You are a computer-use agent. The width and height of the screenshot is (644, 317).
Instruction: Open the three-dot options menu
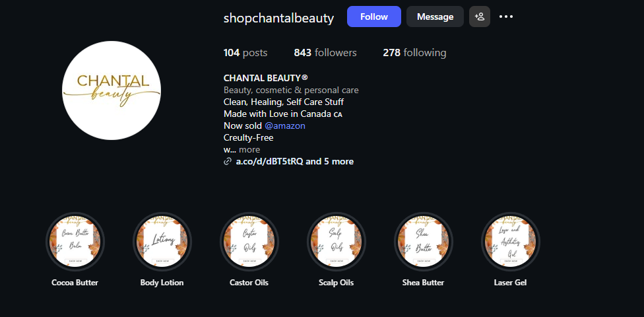tap(506, 17)
